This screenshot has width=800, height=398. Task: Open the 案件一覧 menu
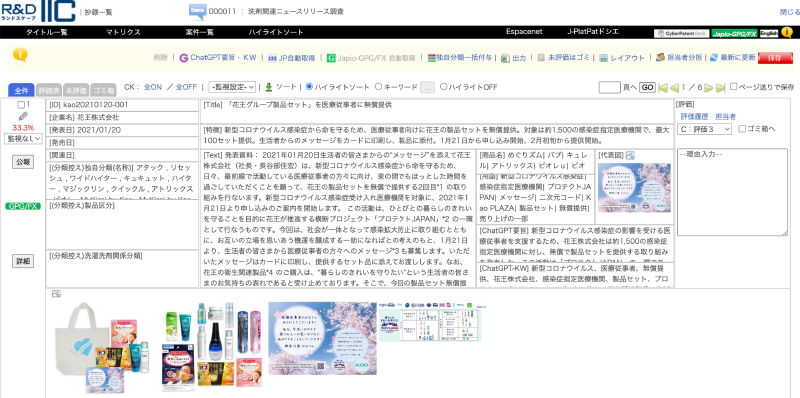[199, 32]
